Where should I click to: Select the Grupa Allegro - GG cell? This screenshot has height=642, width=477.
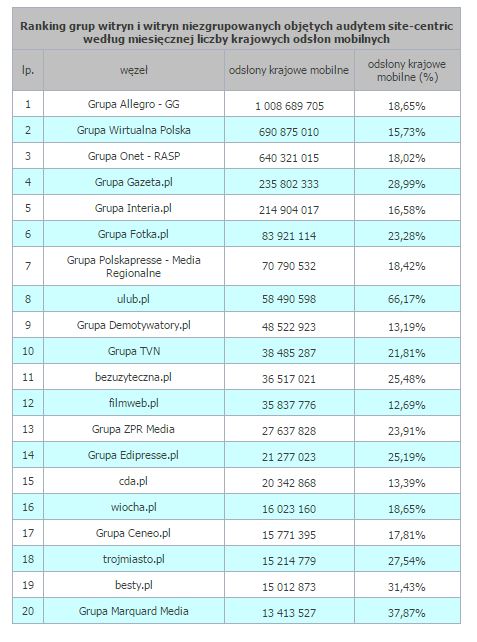(x=133, y=104)
